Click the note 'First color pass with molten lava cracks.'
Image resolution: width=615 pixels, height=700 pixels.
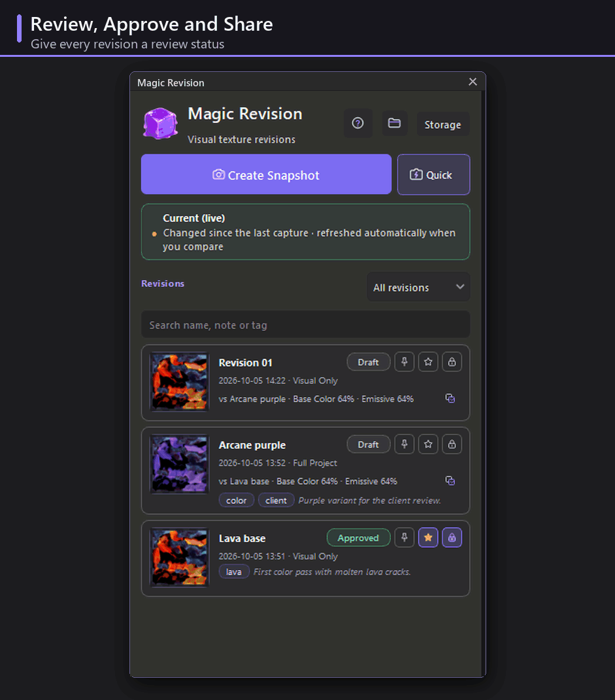click(332, 572)
